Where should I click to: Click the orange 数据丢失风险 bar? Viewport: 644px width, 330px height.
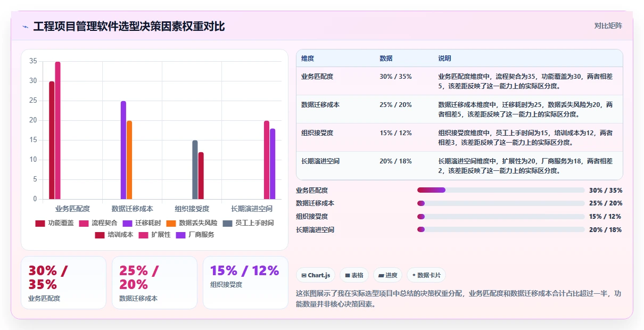tap(129, 160)
